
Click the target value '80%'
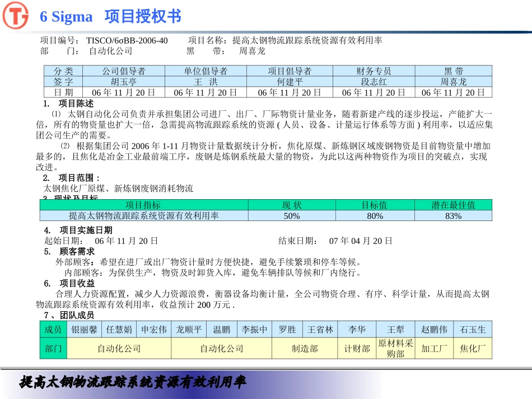coord(375,215)
